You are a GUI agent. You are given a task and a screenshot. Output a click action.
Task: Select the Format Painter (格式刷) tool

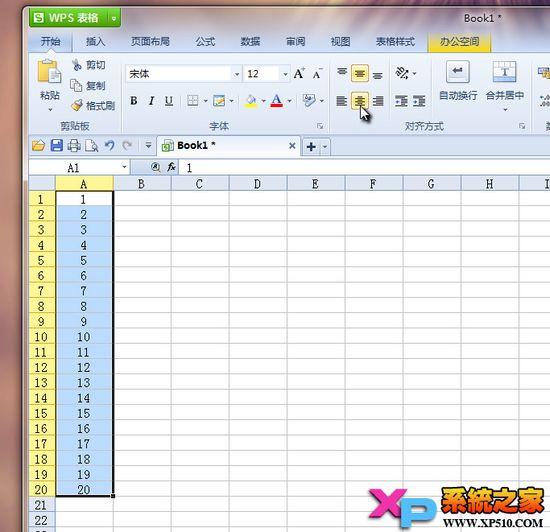point(93,105)
